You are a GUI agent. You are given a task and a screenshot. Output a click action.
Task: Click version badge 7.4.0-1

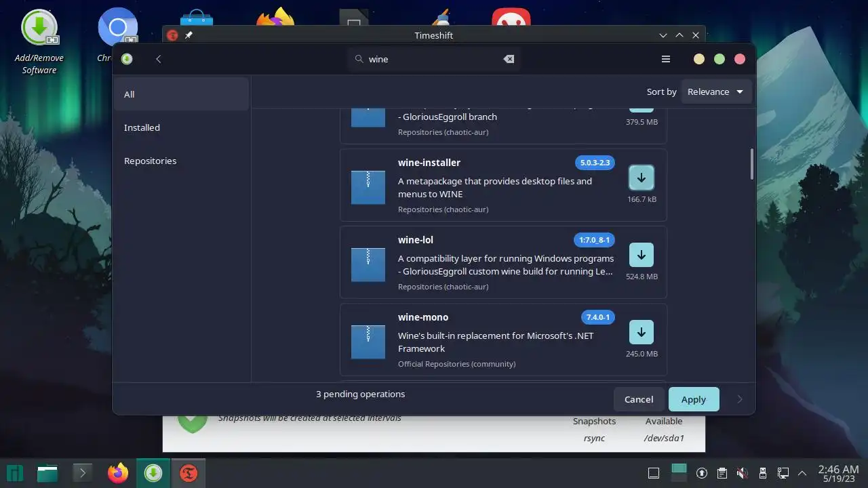(x=598, y=317)
